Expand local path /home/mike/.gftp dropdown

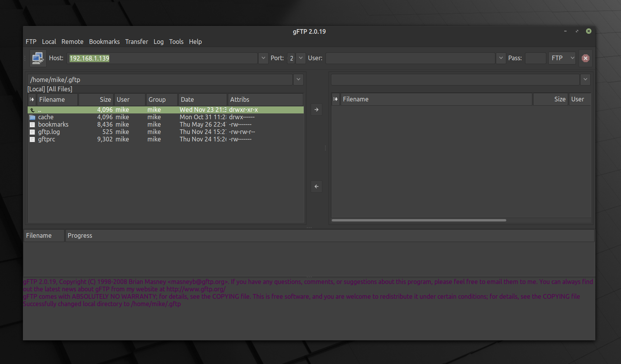click(x=298, y=80)
